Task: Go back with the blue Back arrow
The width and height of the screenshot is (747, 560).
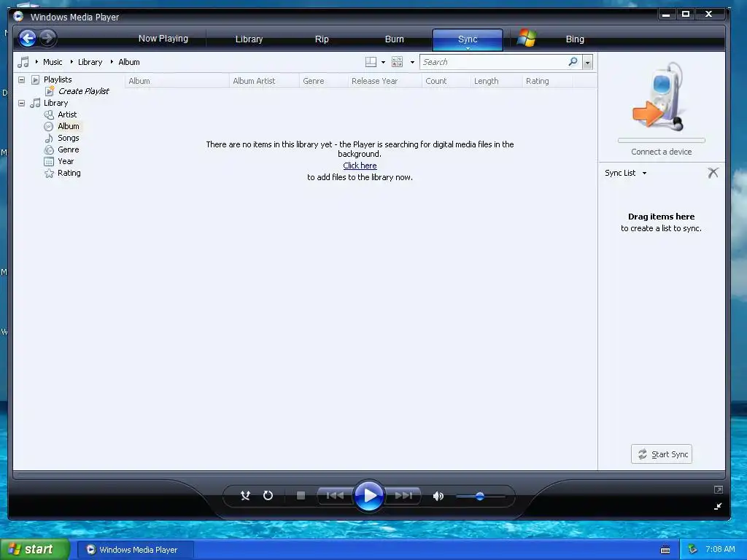Action: pyautogui.click(x=28, y=38)
